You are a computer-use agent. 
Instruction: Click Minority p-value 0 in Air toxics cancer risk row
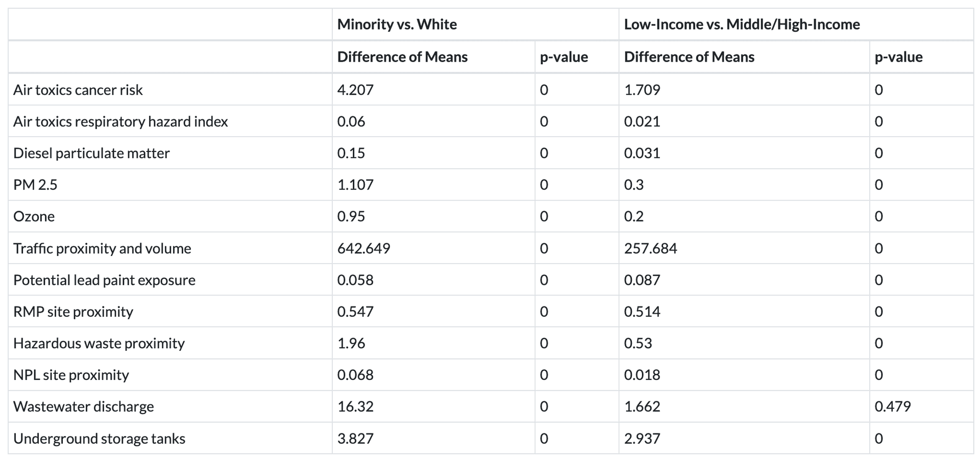[544, 90]
